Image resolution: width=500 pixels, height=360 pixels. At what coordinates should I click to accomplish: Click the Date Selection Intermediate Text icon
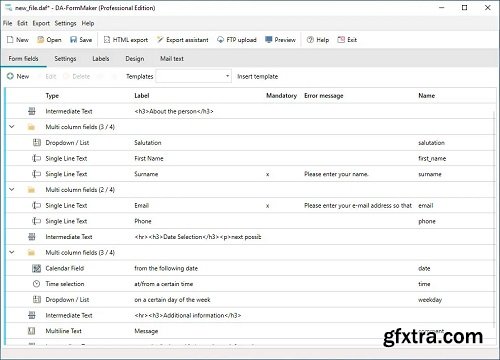coord(32,237)
